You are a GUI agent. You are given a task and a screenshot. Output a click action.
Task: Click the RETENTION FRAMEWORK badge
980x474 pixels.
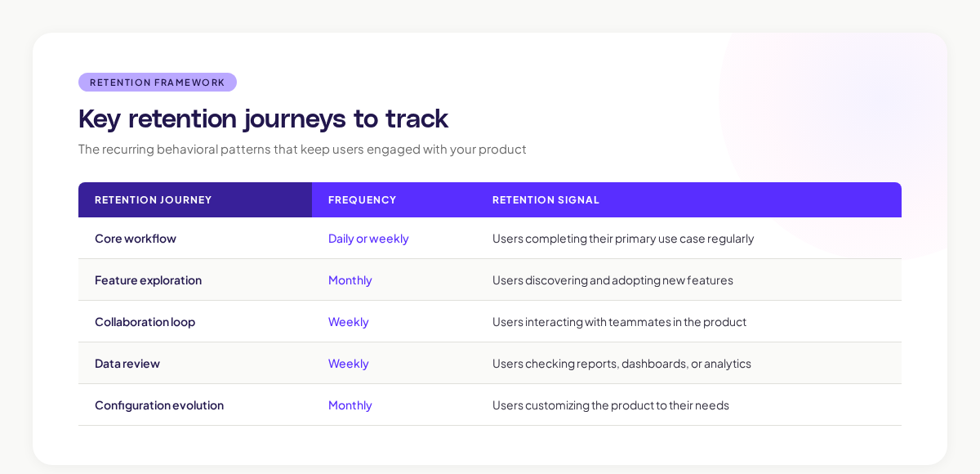[x=157, y=82]
